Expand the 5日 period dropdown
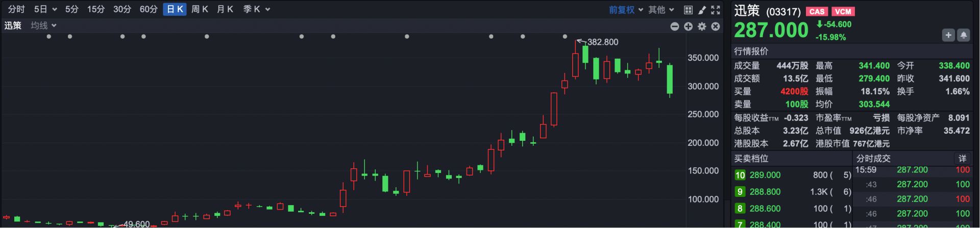The height and width of the screenshot is (228, 980). point(45,9)
